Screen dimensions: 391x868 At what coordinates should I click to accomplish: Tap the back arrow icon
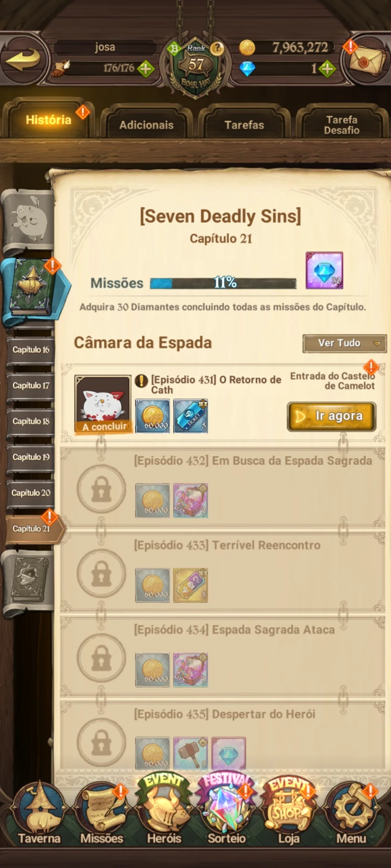[24, 60]
